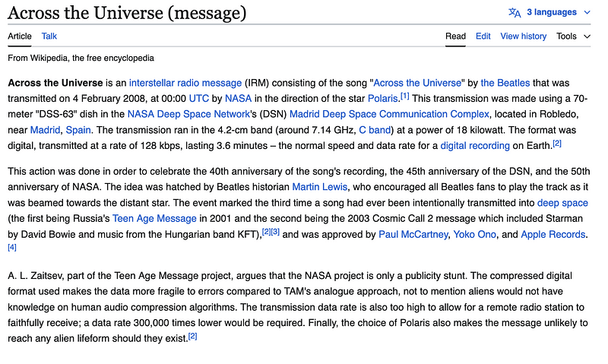Open the Yoko Ono link
The image size is (608, 364).
point(474,235)
